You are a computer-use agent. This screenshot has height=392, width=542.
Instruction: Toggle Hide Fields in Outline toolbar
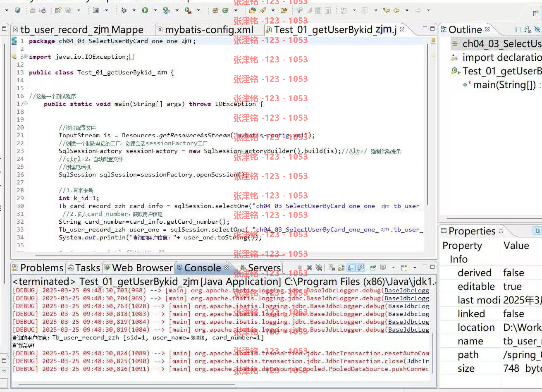click(x=537, y=29)
